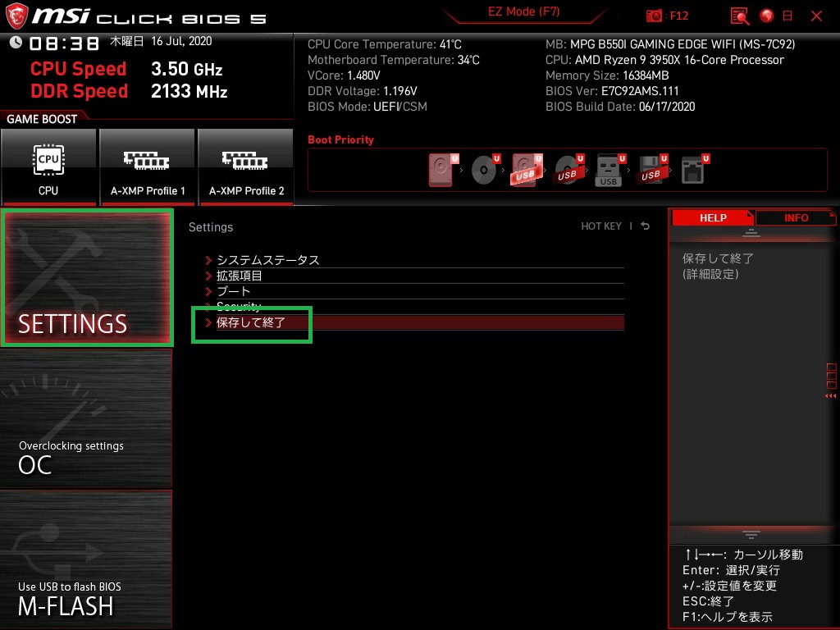Screen dimensions: 840x630
Task: Click the CPU Speed 3.50 GHz value
Action: (x=186, y=69)
